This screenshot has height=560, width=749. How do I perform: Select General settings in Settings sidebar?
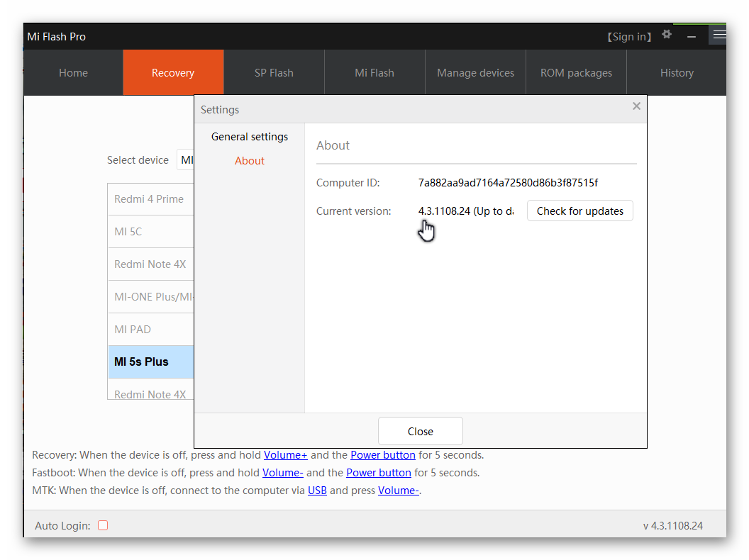click(250, 137)
